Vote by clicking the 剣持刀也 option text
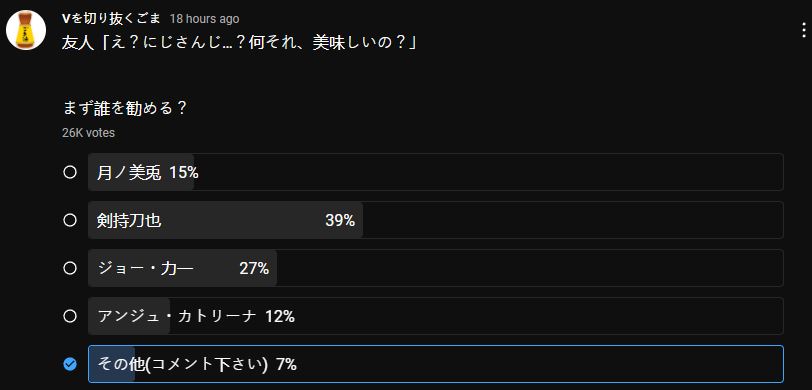The width and height of the screenshot is (812, 390). (x=129, y=221)
